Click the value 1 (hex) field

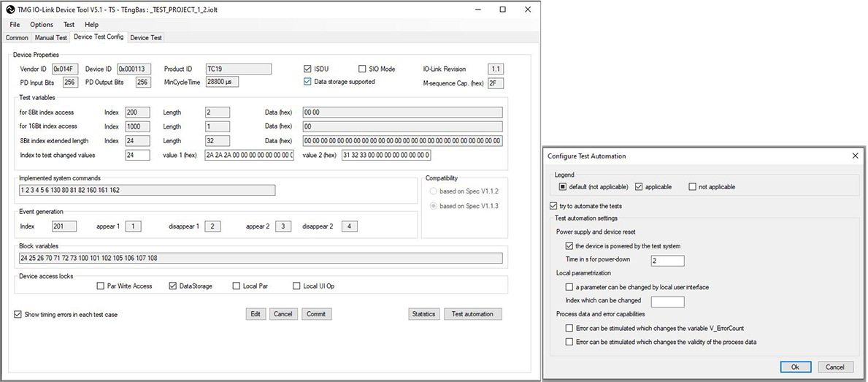pyautogui.click(x=249, y=155)
